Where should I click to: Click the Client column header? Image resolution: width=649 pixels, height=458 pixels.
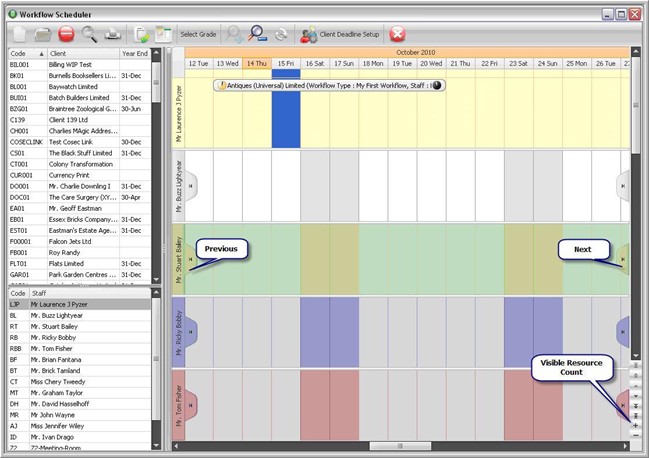coord(84,53)
